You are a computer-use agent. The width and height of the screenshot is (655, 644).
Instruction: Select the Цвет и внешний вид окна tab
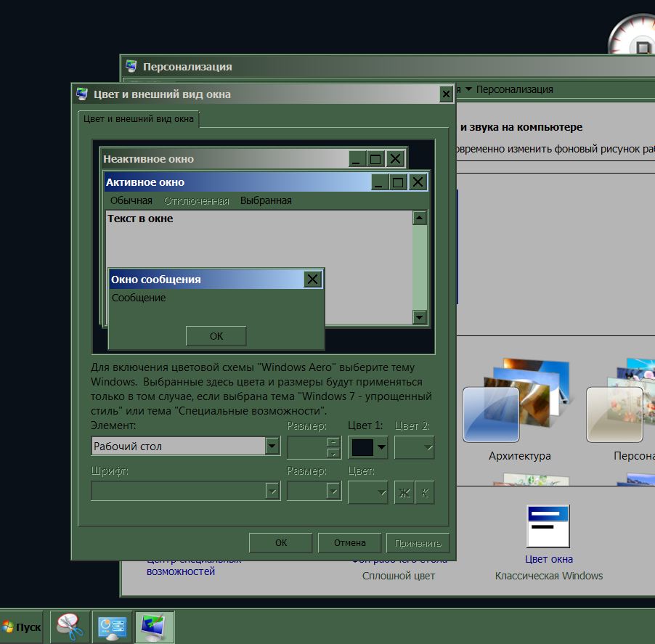[138, 118]
